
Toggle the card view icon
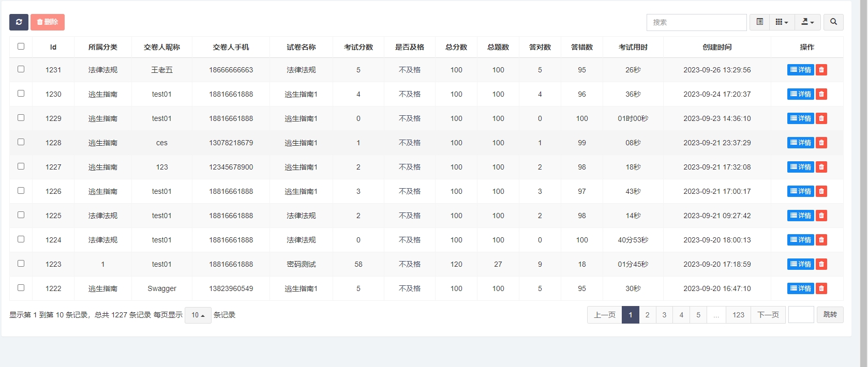759,22
